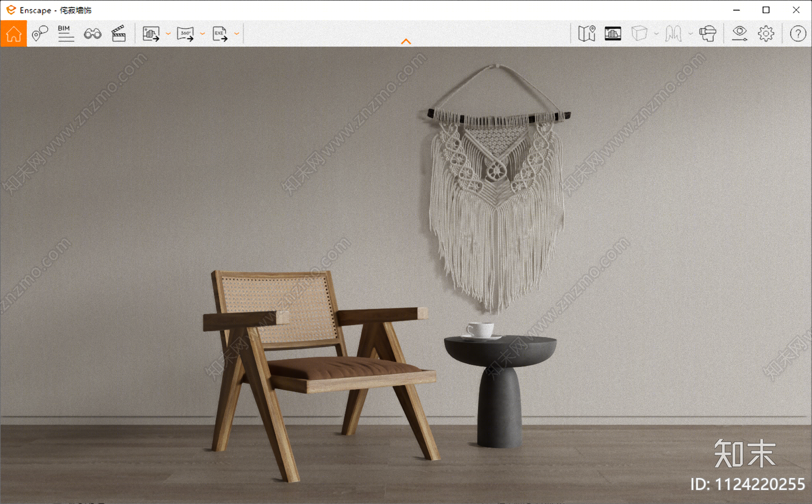This screenshot has width=812, height=504.
Task: Toggle the mini map icon
Action: click(587, 34)
